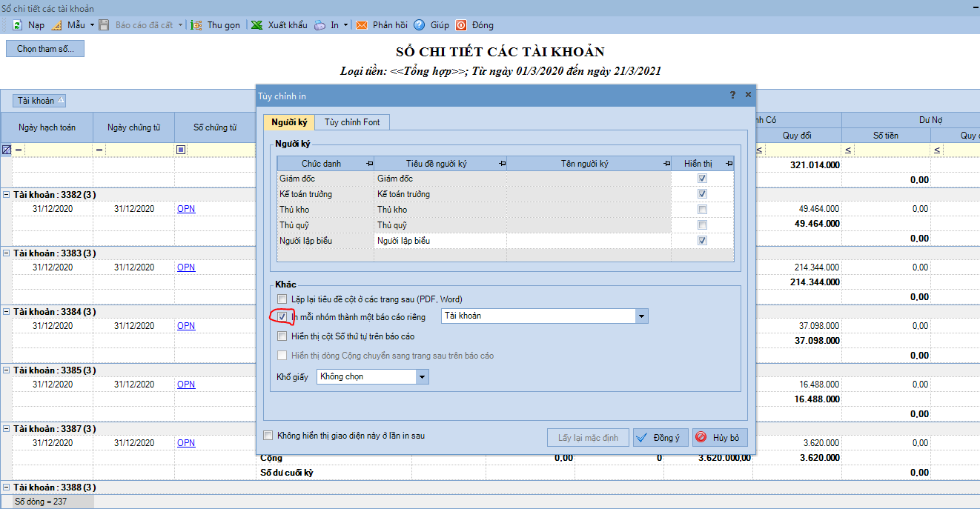The image size is (980, 509).
Task: Click the Xuất khẩu Excel export icon
Action: 256,25
